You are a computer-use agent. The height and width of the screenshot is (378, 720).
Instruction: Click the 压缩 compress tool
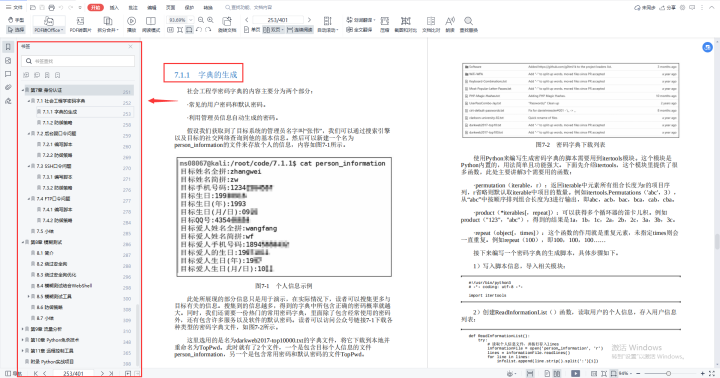pyautogui.click(x=385, y=24)
